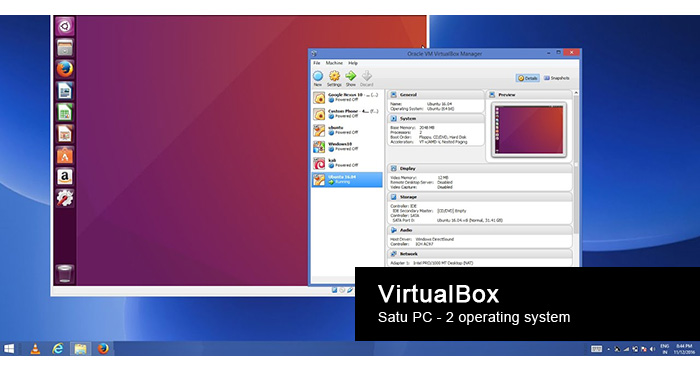Click the Ubuntu desktop preview thumbnail
Viewport: 700px width, 370px height.
(x=529, y=129)
